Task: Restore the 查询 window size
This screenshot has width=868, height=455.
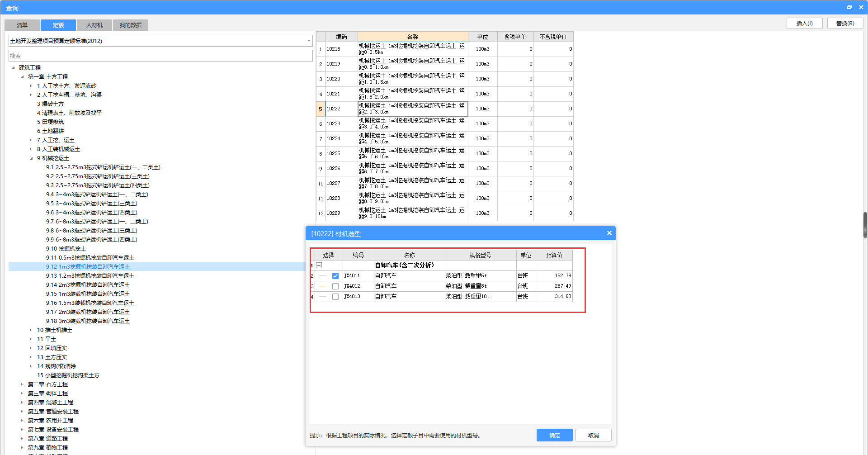Action: pos(849,8)
